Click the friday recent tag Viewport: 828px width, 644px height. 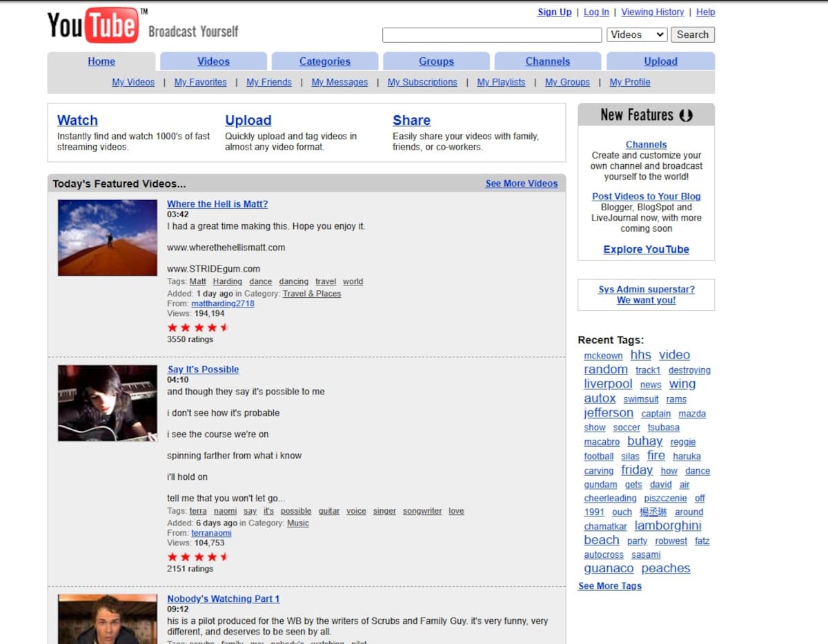(637, 470)
